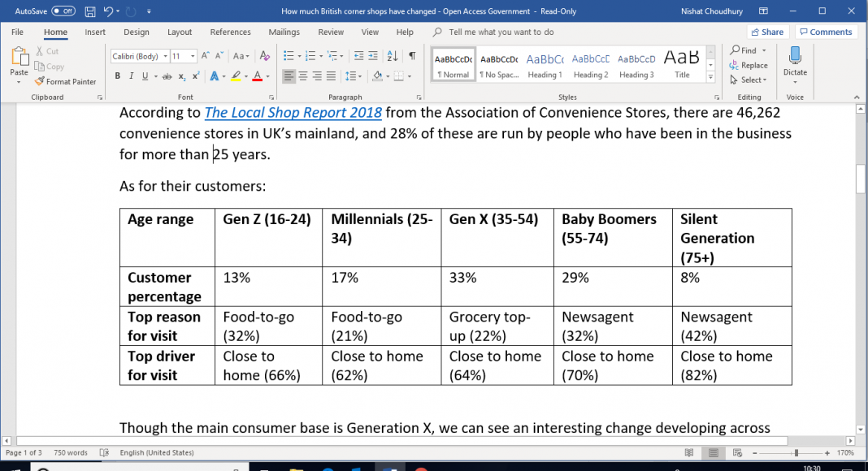Open The Local Shop Report 2018 link
The width and height of the screenshot is (868, 471).
coord(293,113)
